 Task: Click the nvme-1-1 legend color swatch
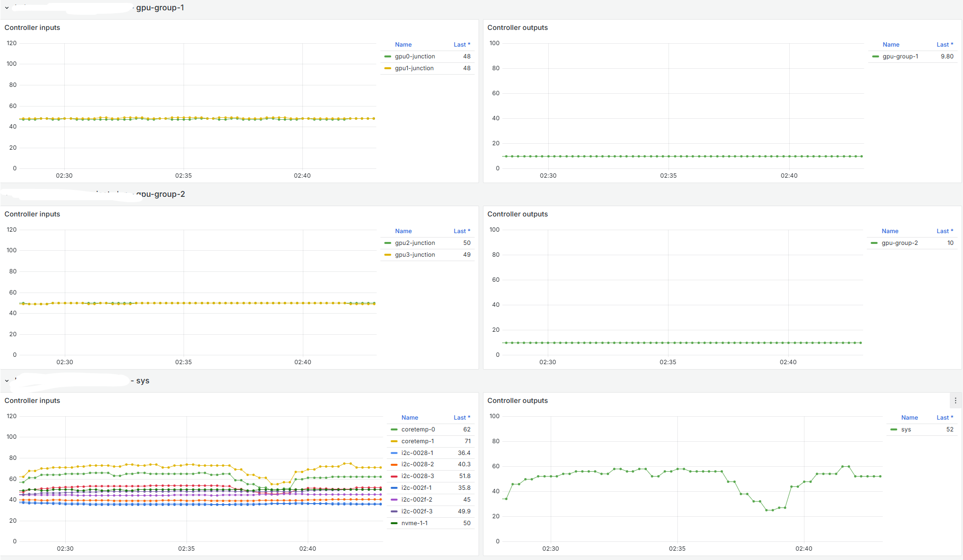pos(394,523)
